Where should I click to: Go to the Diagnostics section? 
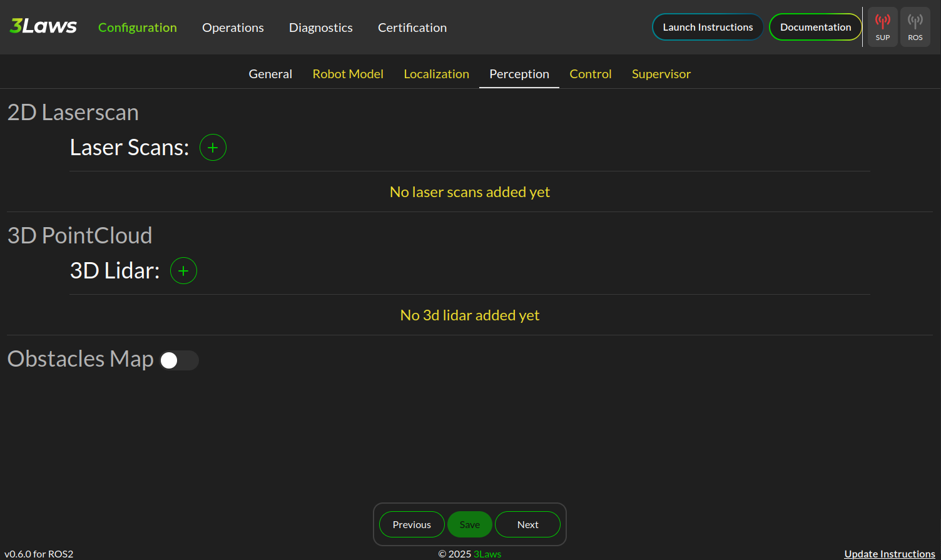click(x=320, y=28)
